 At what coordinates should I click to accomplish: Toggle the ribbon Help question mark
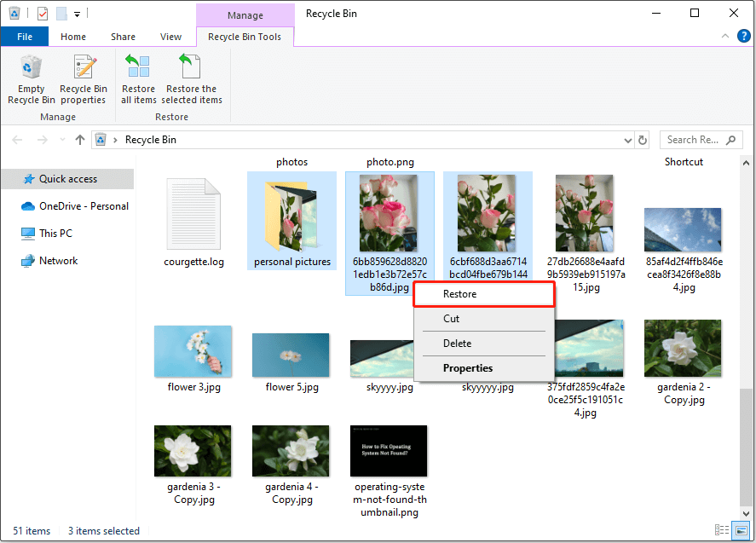743,35
